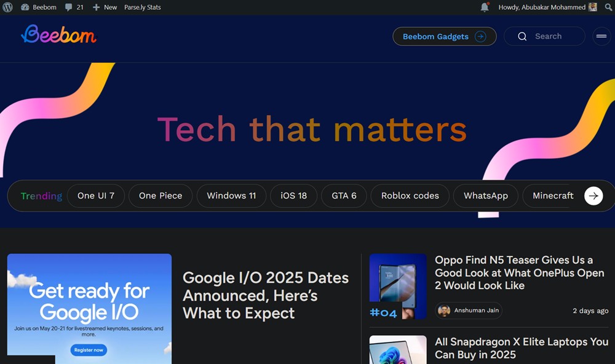View the 21 pending comments

pyautogui.click(x=74, y=7)
